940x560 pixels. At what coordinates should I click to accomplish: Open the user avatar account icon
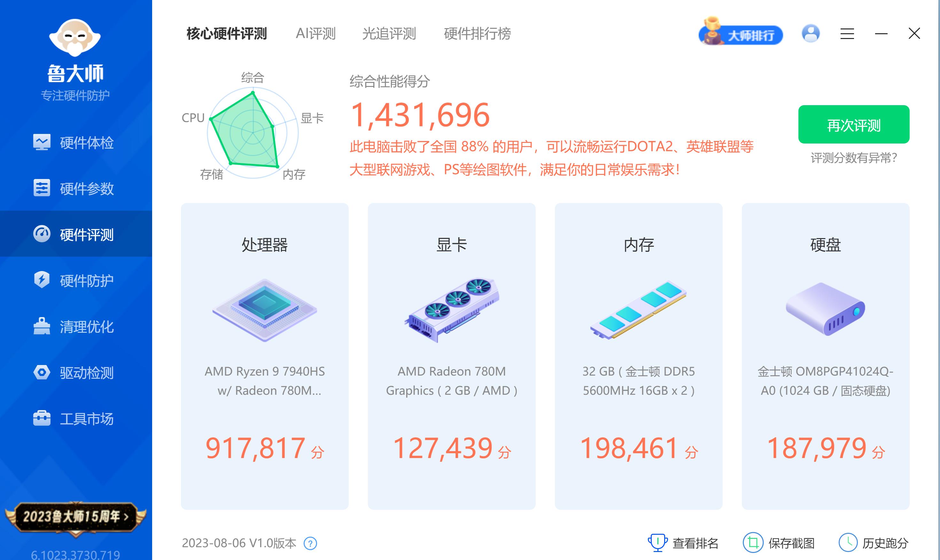tap(811, 34)
